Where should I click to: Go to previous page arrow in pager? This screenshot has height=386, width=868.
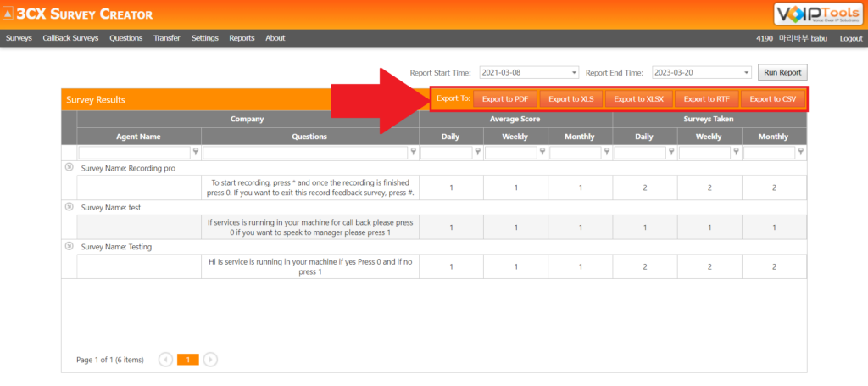tap(165, 360)
